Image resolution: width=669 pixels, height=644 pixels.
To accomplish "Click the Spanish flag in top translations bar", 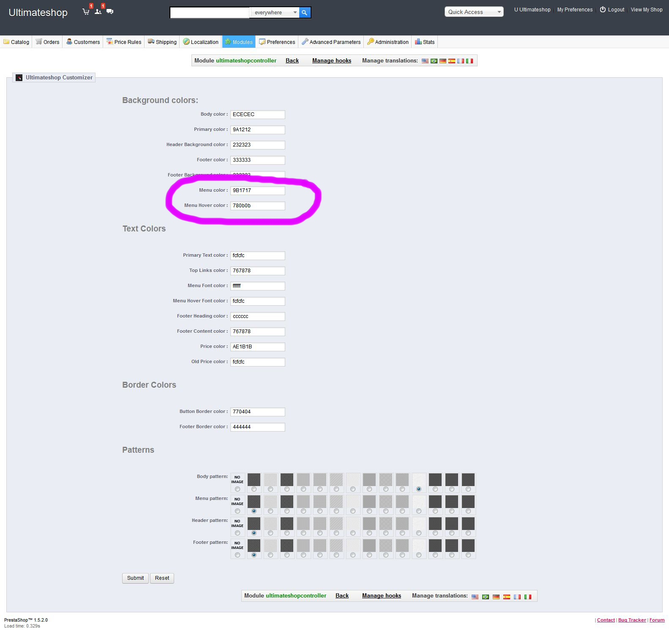I will coord(452,61).
